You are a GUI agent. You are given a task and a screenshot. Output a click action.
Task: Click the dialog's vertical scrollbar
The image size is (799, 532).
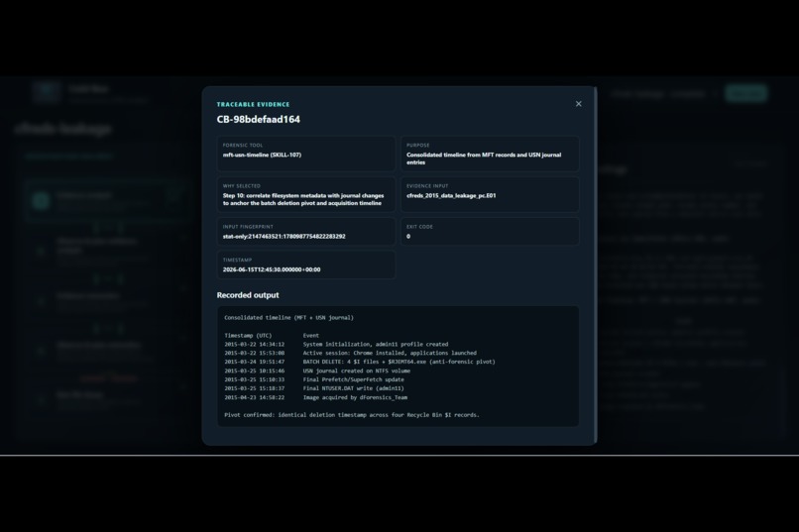click(595, 265)
